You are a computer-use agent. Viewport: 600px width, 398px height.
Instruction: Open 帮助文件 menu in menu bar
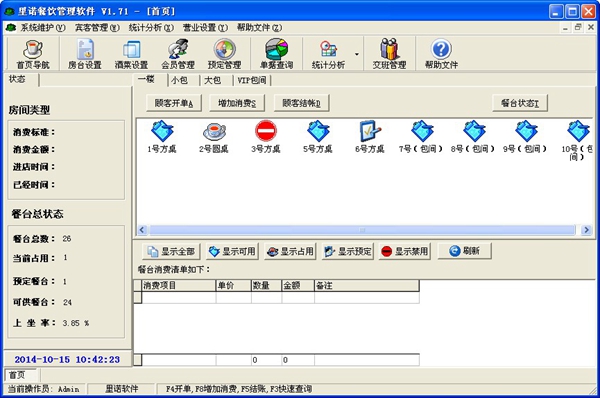point(259,28)
